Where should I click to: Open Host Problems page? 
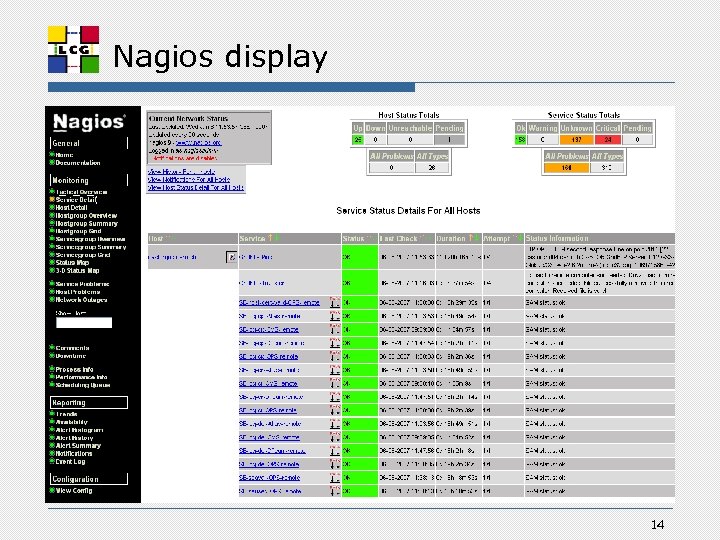(x=78, y=292)
